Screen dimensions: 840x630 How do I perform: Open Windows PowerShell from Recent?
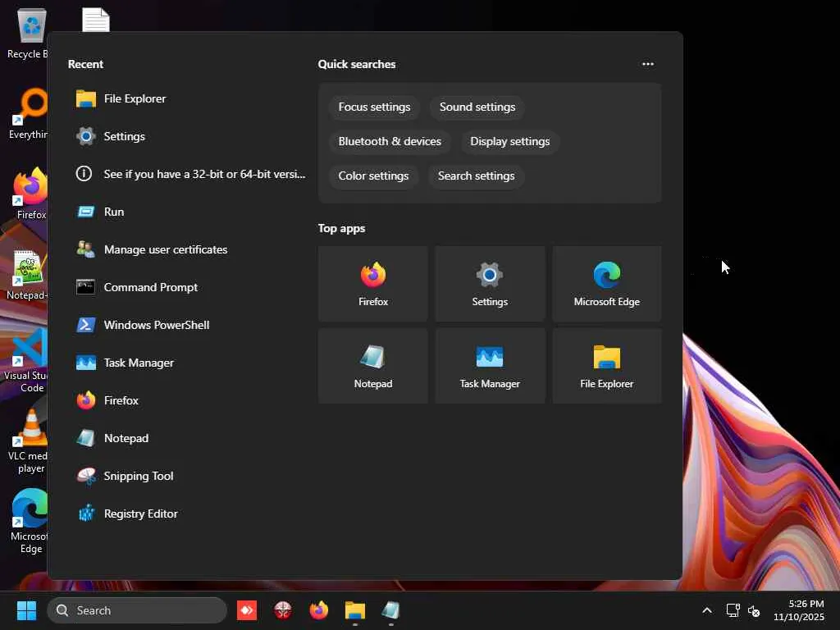[x=186, y=325]
